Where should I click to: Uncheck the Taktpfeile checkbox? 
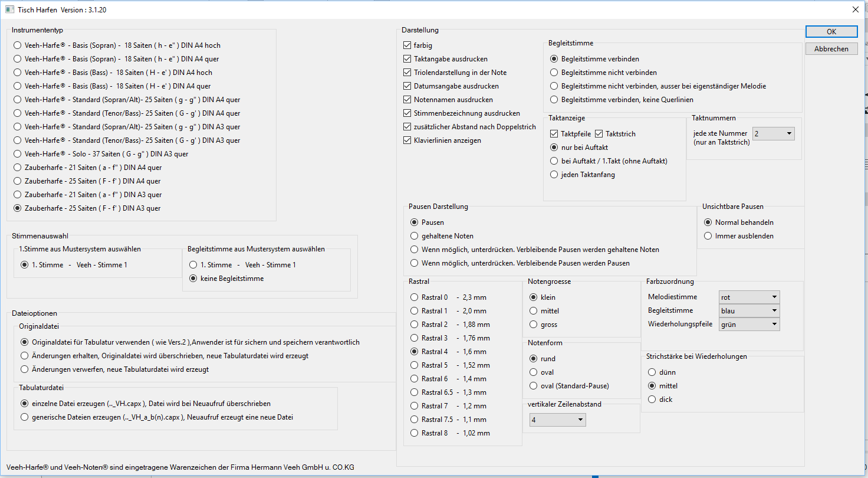554,134
